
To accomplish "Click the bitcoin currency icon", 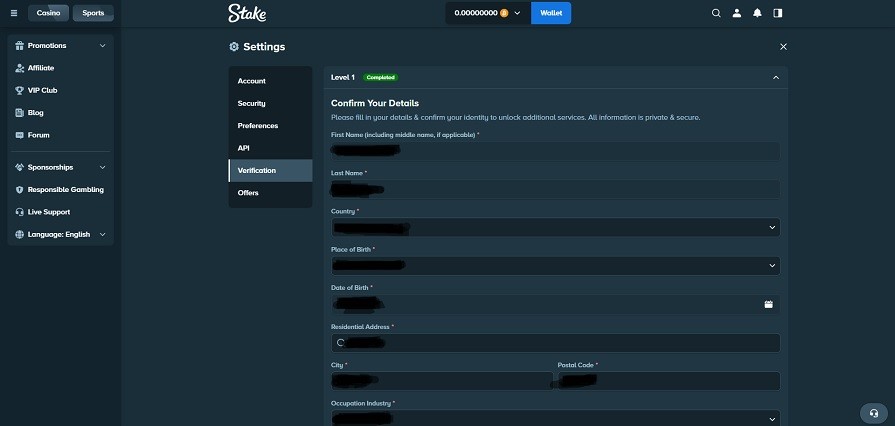I will click(504, 13).
